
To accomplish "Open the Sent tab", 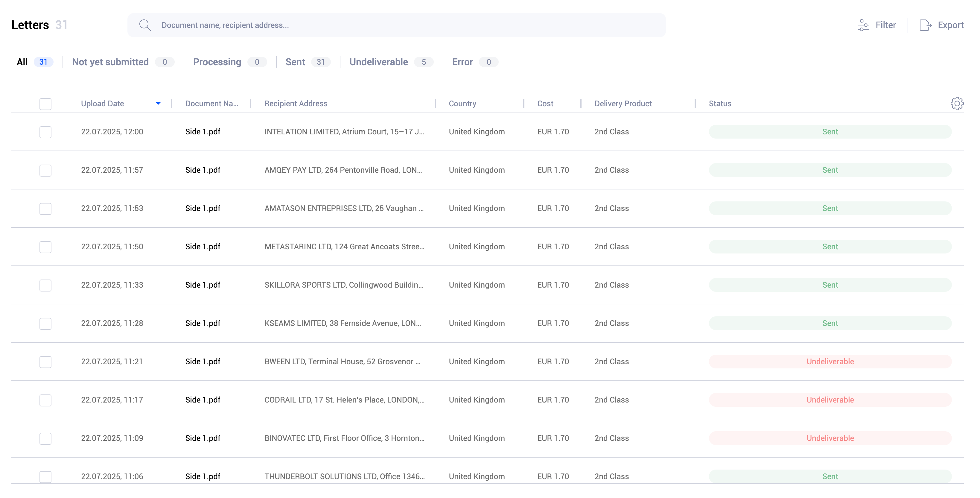I will tap(295, 62).
